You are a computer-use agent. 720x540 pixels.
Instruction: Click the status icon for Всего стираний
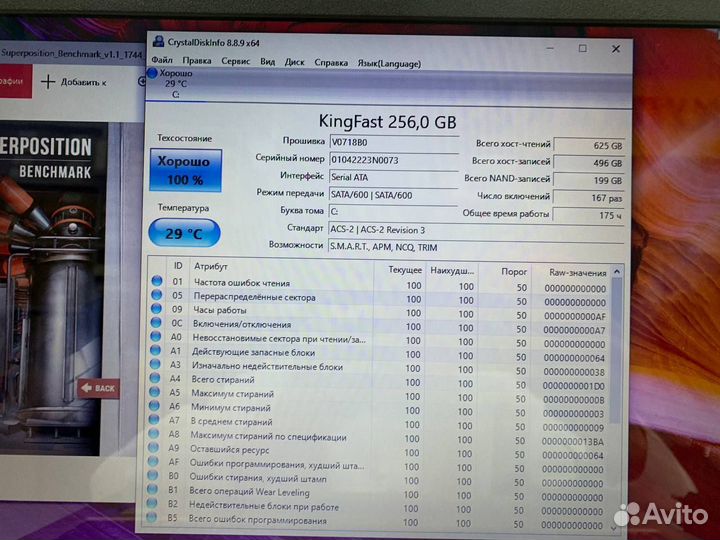(x=156, y=380)
